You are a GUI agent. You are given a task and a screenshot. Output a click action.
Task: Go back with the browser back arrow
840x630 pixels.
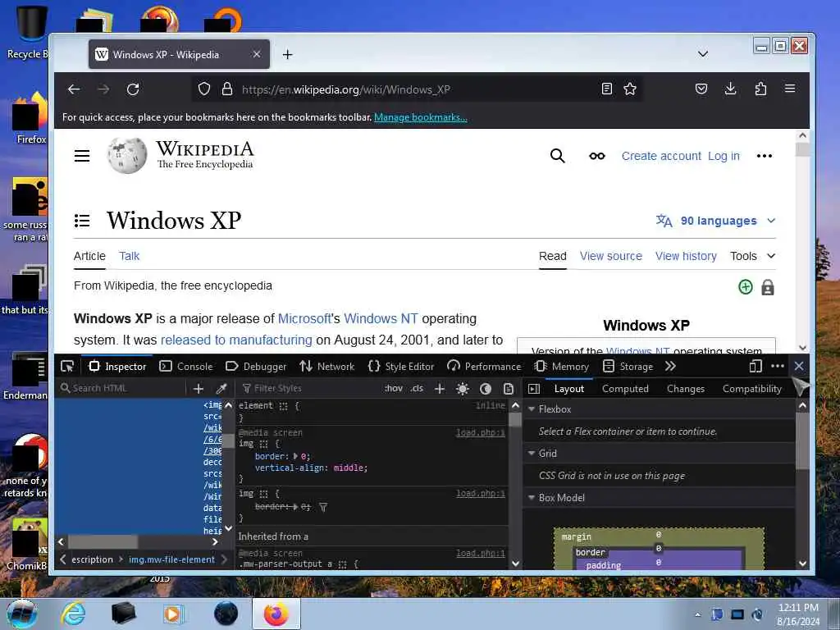pyautogui.click(x=74, y=89)
